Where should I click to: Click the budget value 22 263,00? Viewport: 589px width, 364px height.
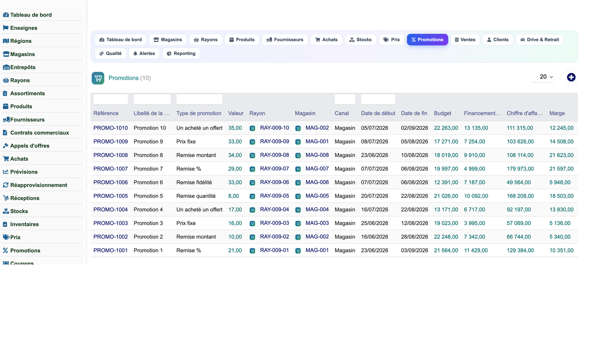click(x=446, y=128)
